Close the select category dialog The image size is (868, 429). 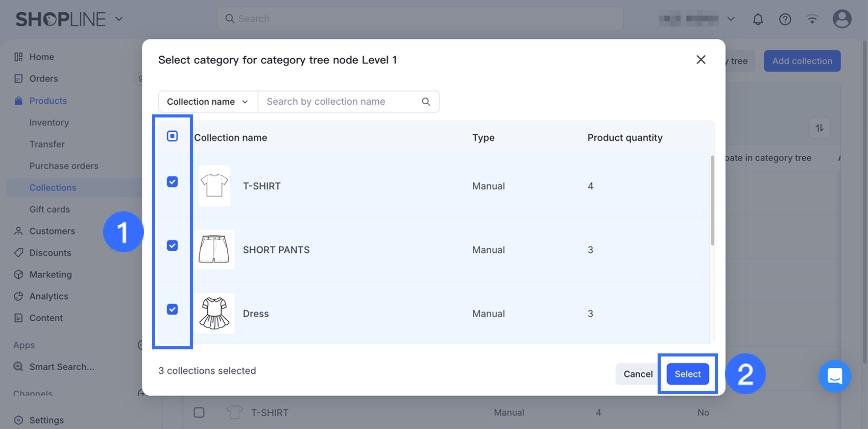(701, 60)
